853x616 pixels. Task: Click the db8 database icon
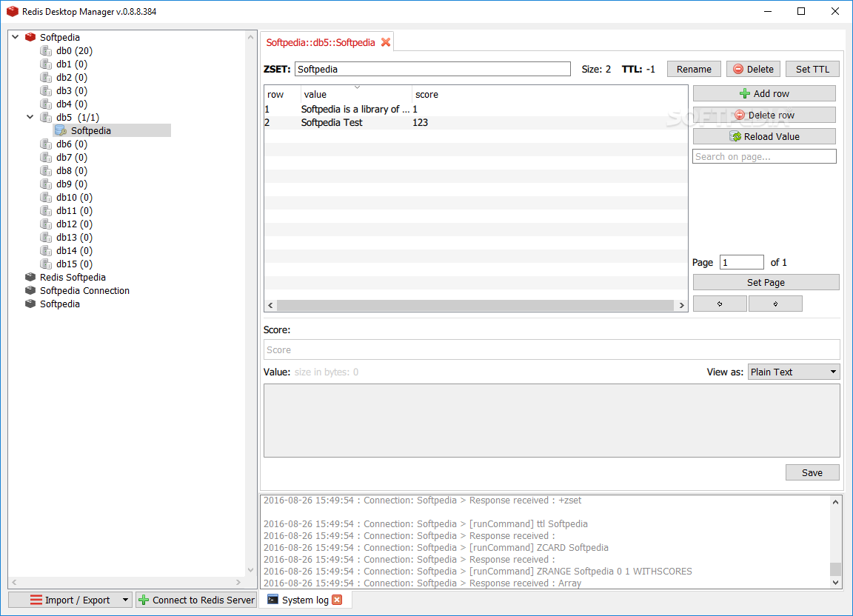(x=46, y=170)
